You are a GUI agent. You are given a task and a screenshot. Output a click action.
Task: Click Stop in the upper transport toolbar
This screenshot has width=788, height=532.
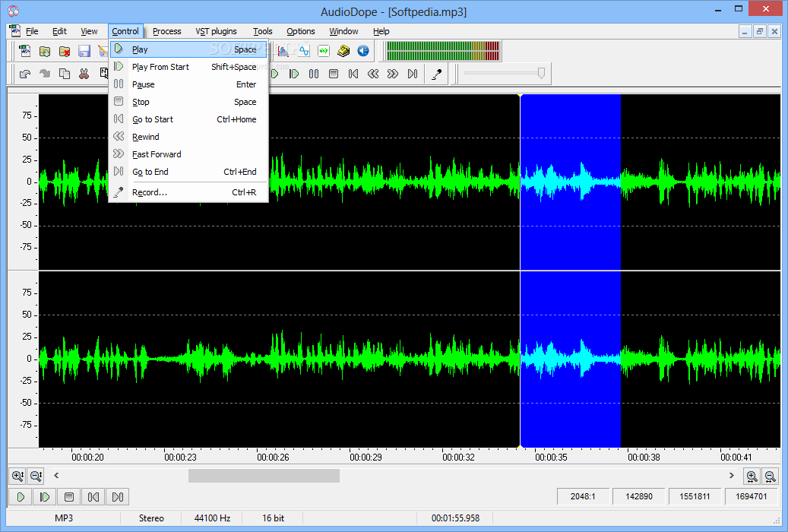point(333,74)
